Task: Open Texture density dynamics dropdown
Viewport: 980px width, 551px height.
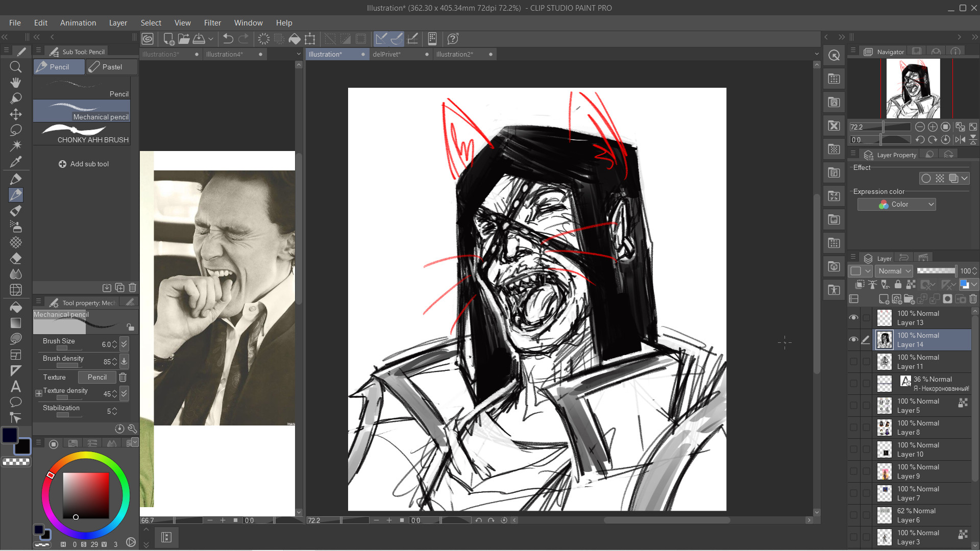Action: (124, 393)
